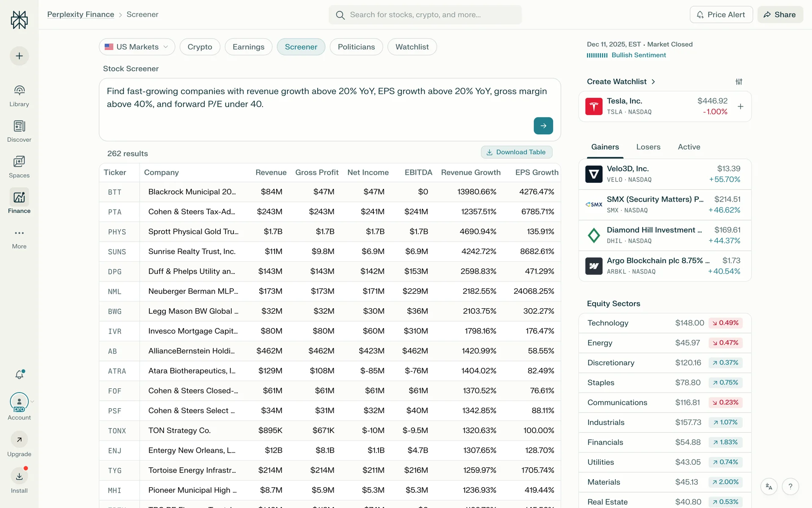Open the Spaces sidebar icon

[19, 162]
